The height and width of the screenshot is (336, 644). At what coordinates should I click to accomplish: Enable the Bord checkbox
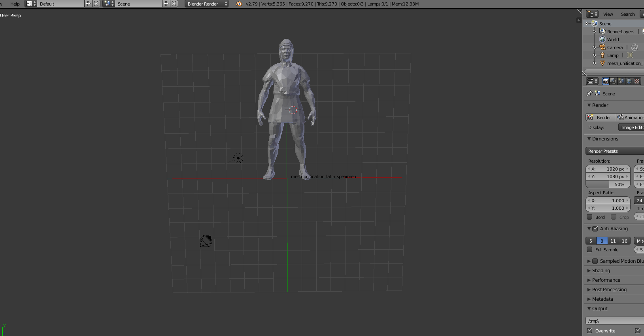click(589, 217)
